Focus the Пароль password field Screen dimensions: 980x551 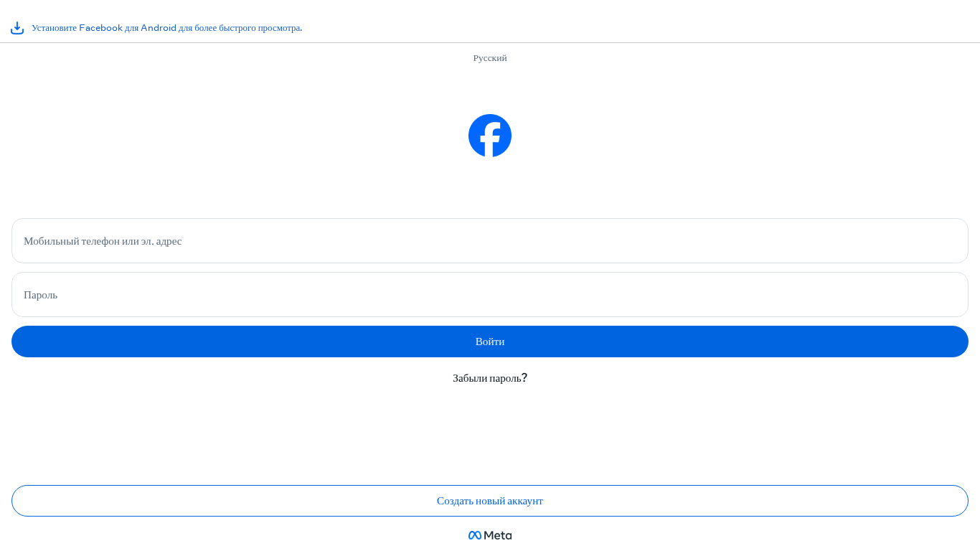coord(490,295)
